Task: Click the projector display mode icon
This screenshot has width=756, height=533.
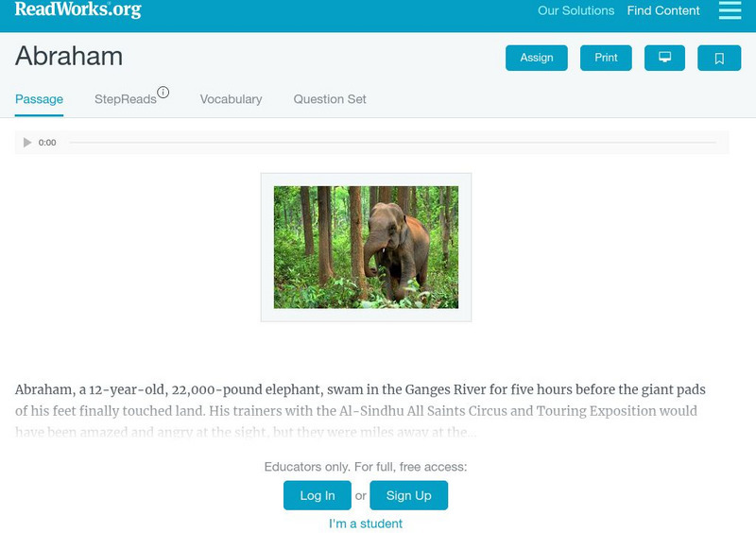Action: tap(664, 58)
